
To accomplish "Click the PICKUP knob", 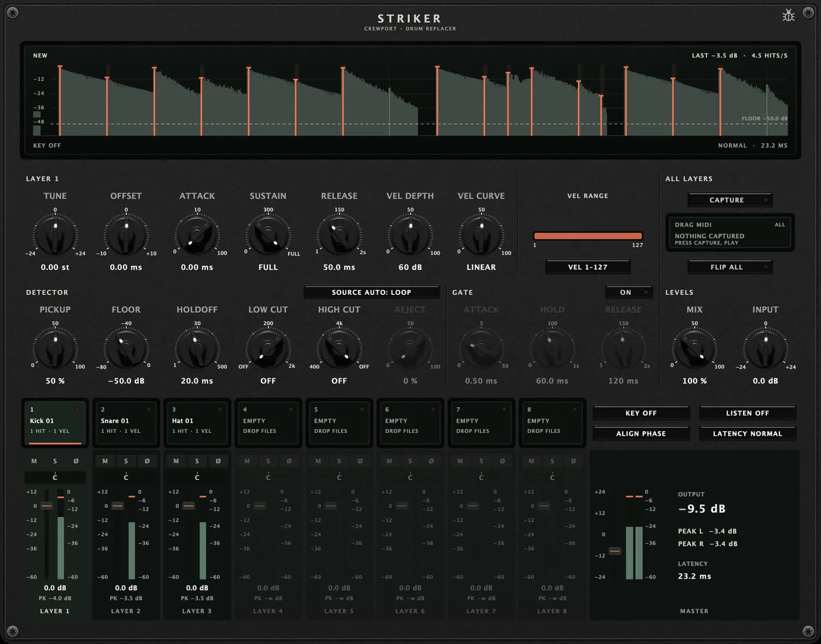I will click(x=55, y=349).
